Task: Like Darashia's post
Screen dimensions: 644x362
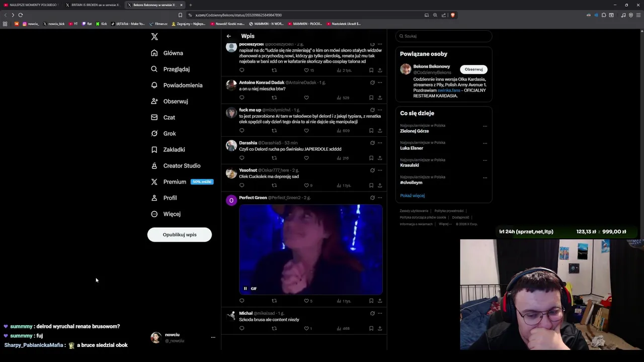Action: coord(306,158)
